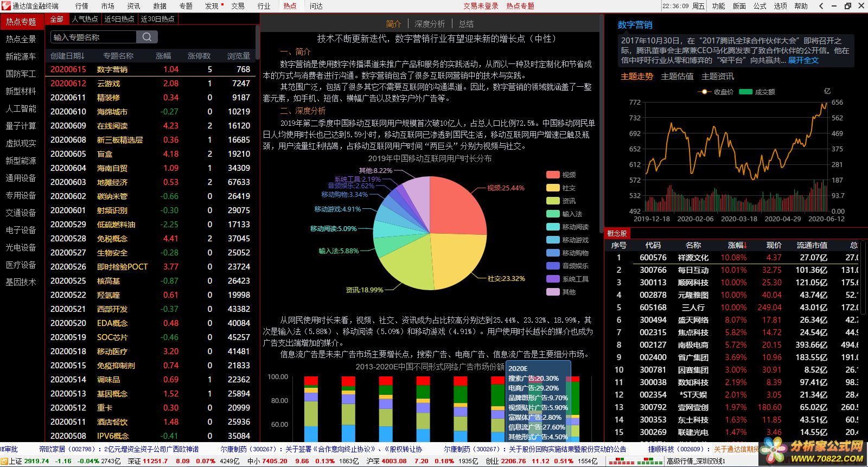Select the 地摊经济 topic row

pos(150,182)
